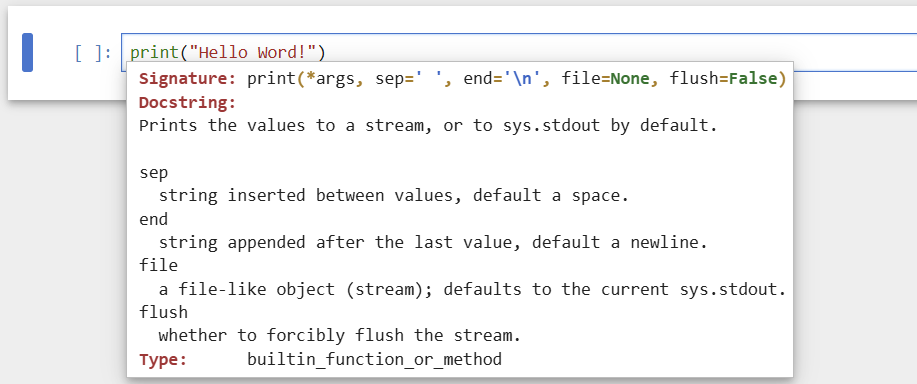
Task: Click the code cell input containing print("Hello Word!")
Action: [519, 53]
